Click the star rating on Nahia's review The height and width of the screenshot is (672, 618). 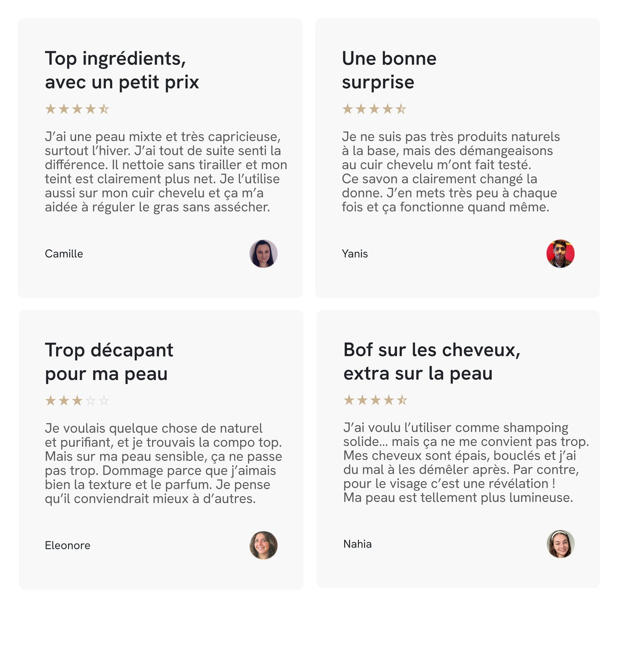click(376, 400)
